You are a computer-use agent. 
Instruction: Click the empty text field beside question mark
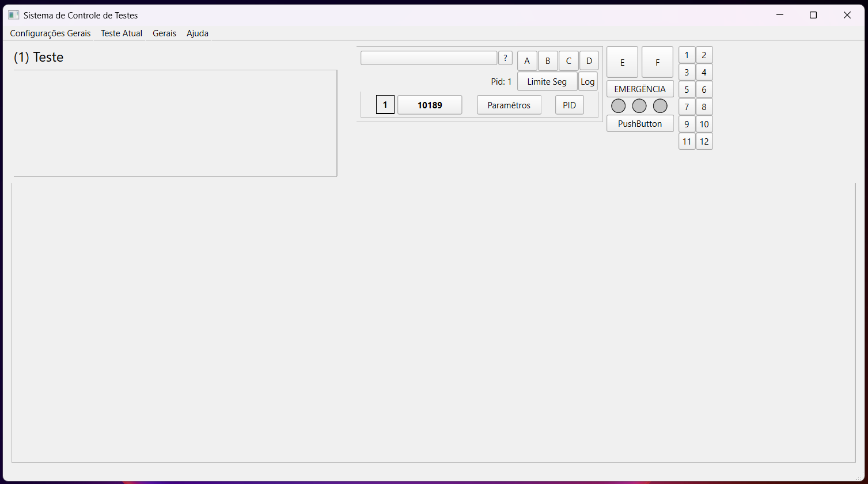coord(429,58)
